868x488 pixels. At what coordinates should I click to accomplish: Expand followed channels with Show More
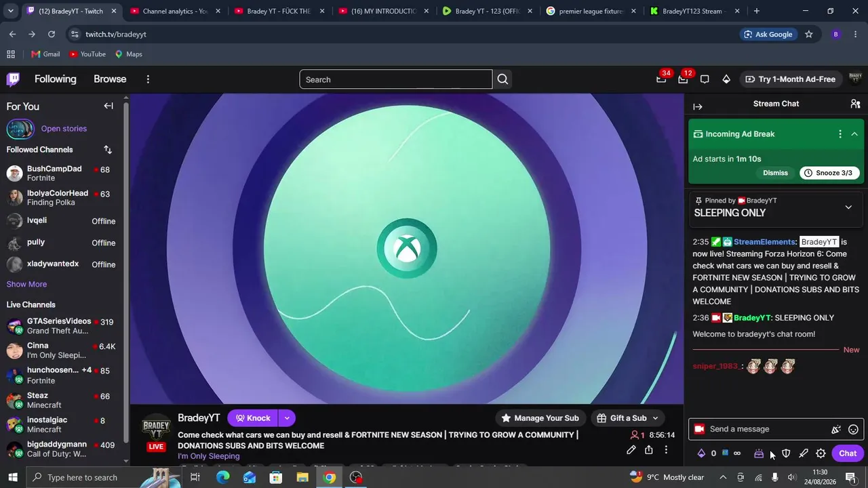26,284
